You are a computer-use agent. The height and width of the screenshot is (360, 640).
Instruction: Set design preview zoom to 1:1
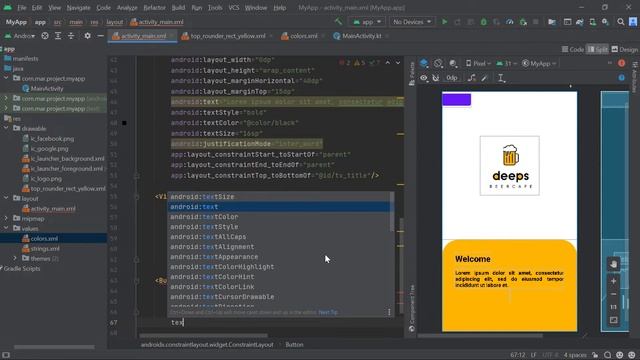pos(613,307)
